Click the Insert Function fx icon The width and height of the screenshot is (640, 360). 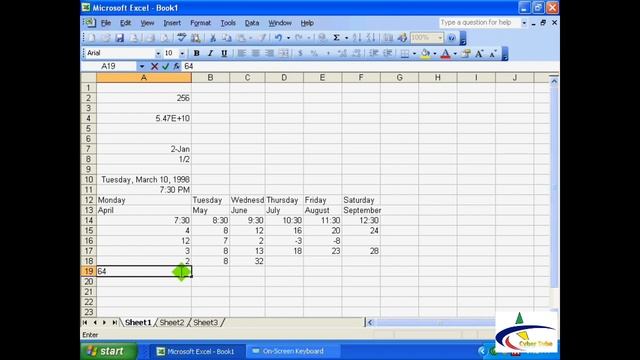176,66
